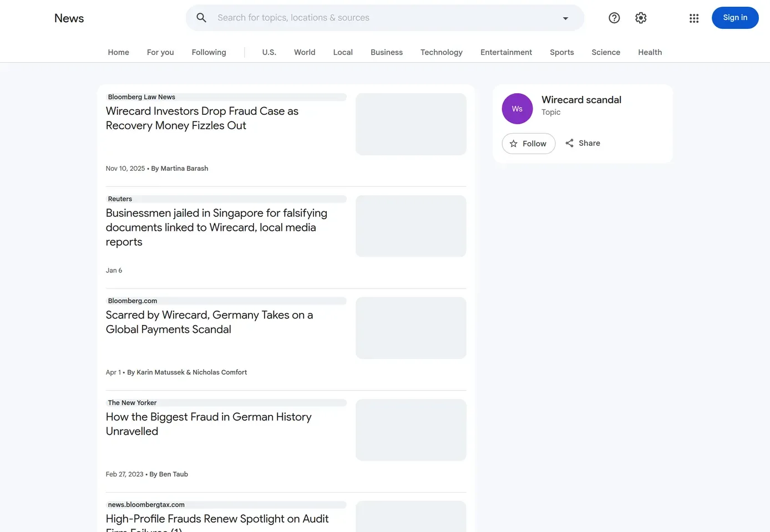This screenshot has width=770, height=532.
Task: Open the Help question-mark icon
Action: point(614,18)
